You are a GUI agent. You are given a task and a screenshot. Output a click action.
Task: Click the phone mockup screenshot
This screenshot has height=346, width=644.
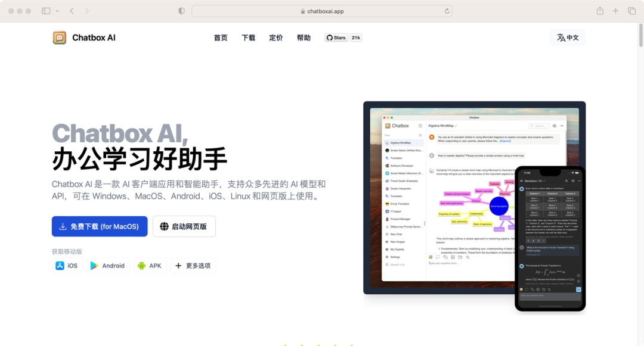[550, 239]
